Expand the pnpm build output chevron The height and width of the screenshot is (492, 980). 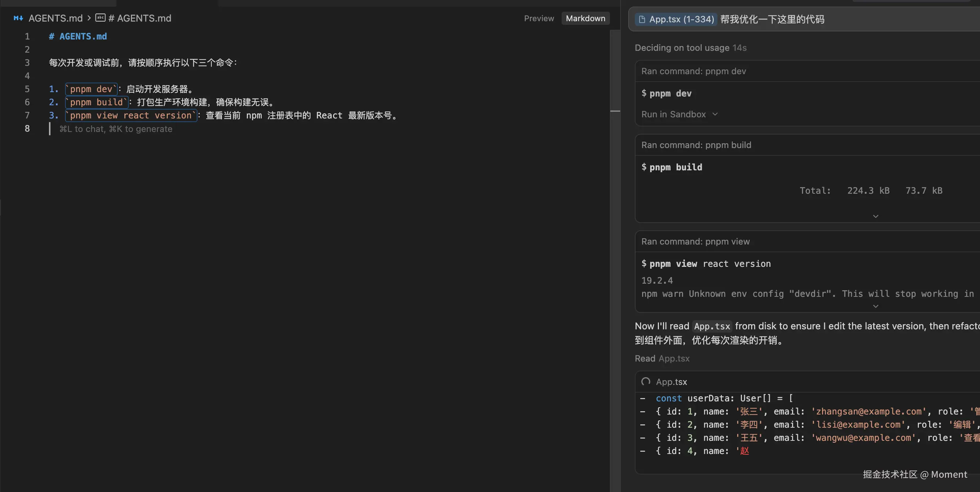tap(875, 216)
